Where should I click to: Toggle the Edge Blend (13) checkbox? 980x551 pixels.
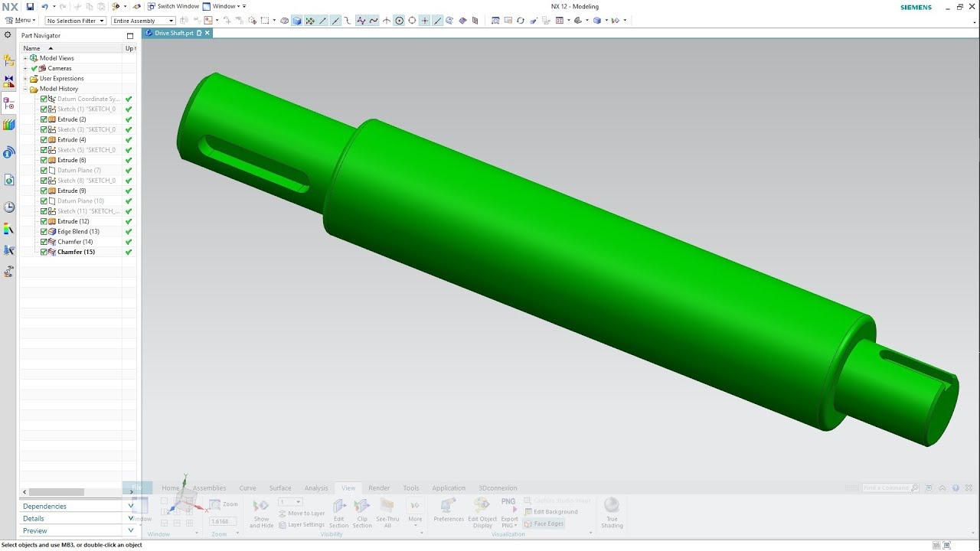pyautogui.click(x=44, y=231)
